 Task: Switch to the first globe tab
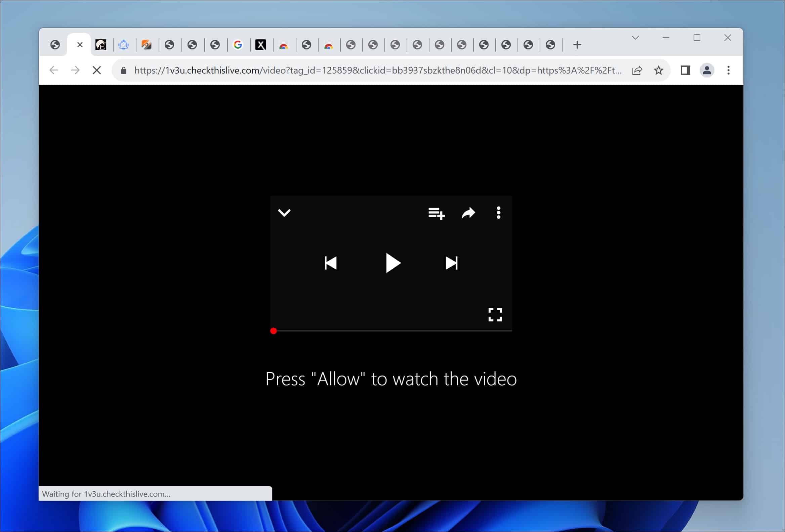tap(55, 45)
